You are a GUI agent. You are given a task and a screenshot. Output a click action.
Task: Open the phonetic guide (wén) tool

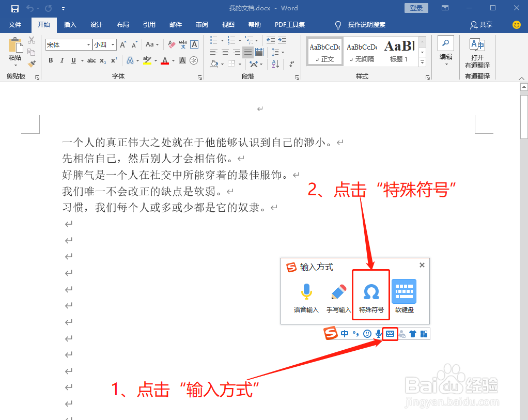[x=183, y=44]
